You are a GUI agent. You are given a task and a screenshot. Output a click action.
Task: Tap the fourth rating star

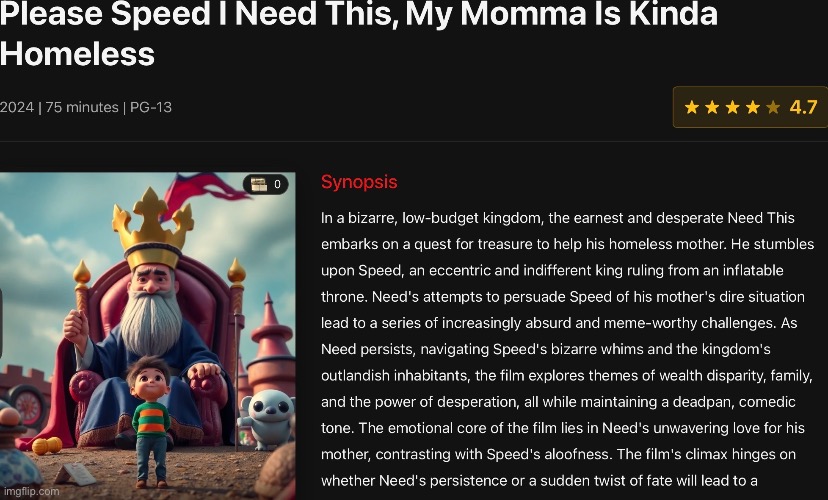[752, 108]
